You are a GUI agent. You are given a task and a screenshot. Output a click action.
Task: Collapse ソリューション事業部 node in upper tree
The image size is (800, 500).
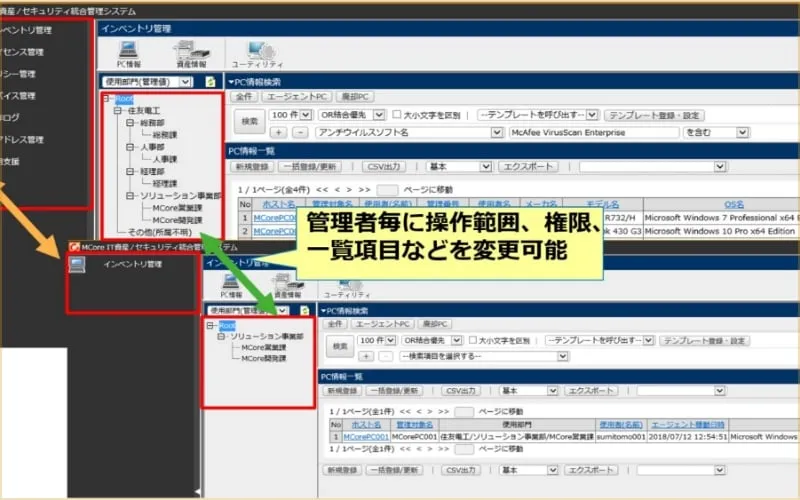(130, 195)
